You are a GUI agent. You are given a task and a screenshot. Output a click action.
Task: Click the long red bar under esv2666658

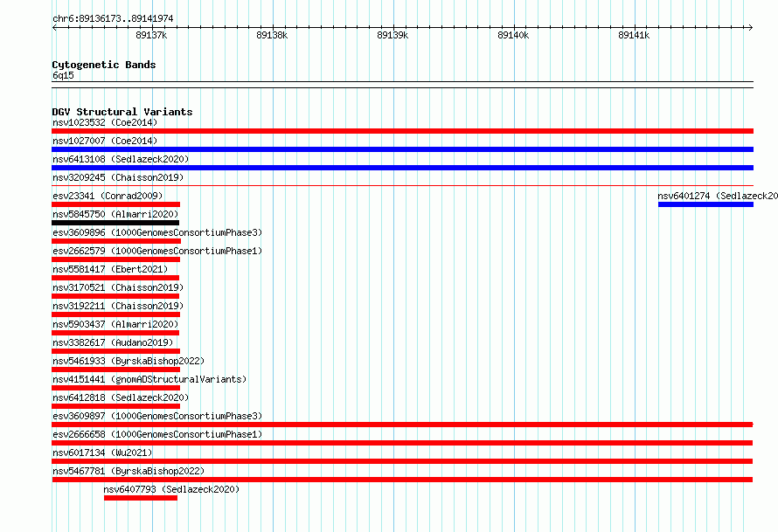(x=402, y=443)
